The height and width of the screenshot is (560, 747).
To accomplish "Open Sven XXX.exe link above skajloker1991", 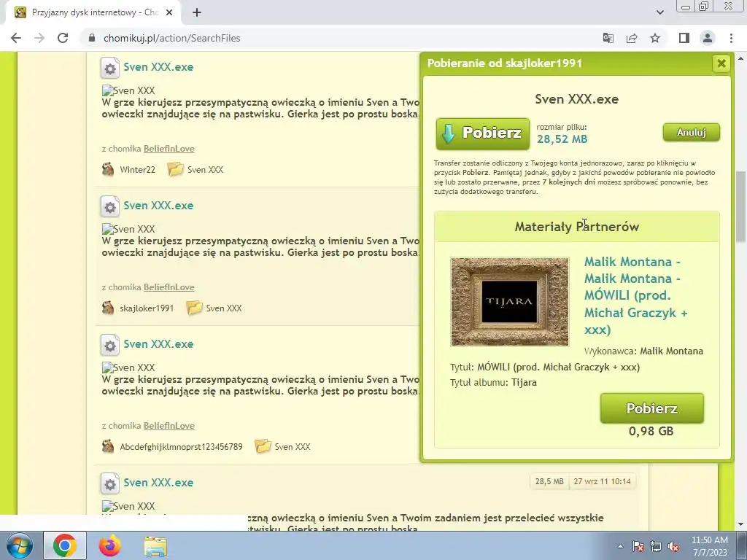I will coord(158,206).
